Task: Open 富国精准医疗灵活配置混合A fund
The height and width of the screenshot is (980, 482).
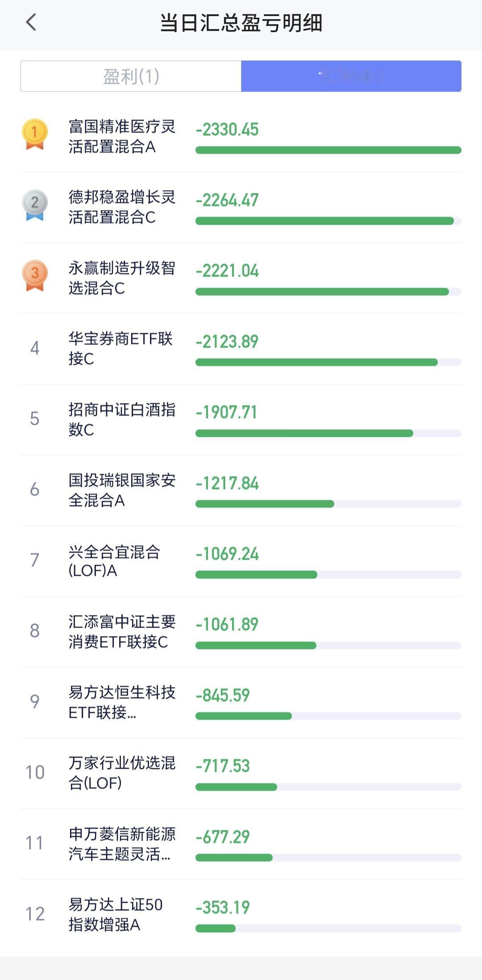Action: tap(241, 137)
